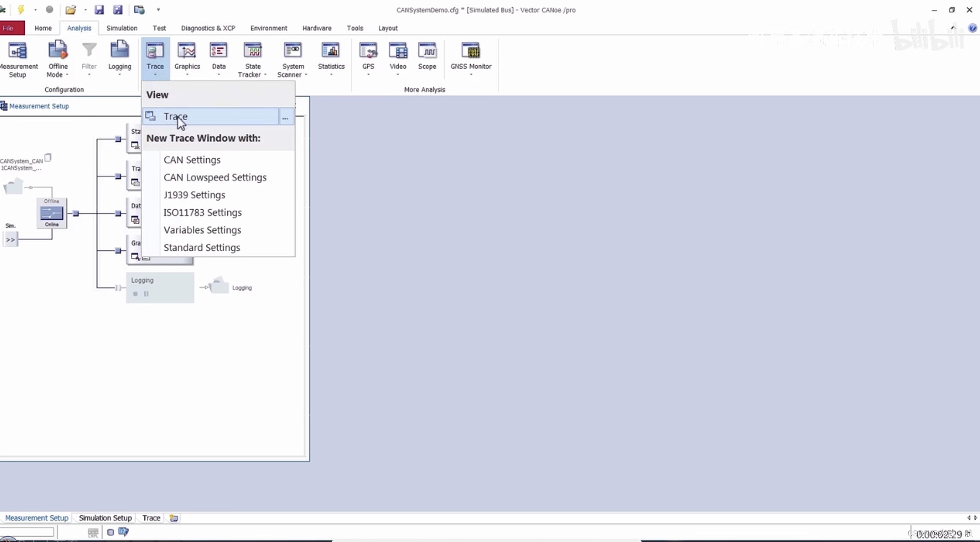Select CAN Settings from the Trace menu

coord(192,160)
